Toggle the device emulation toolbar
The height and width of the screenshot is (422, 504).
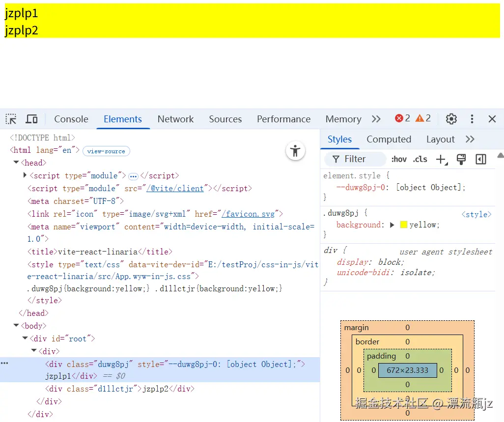31,118
